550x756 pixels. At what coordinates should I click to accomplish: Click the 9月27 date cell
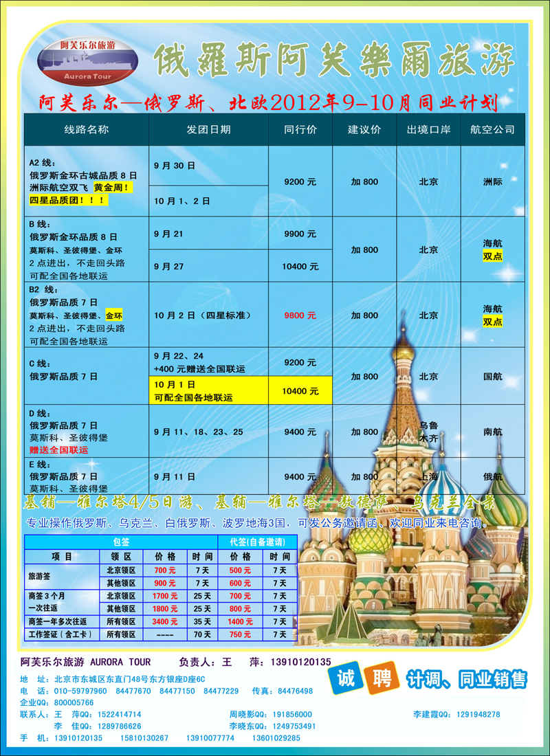coord(208,266)
